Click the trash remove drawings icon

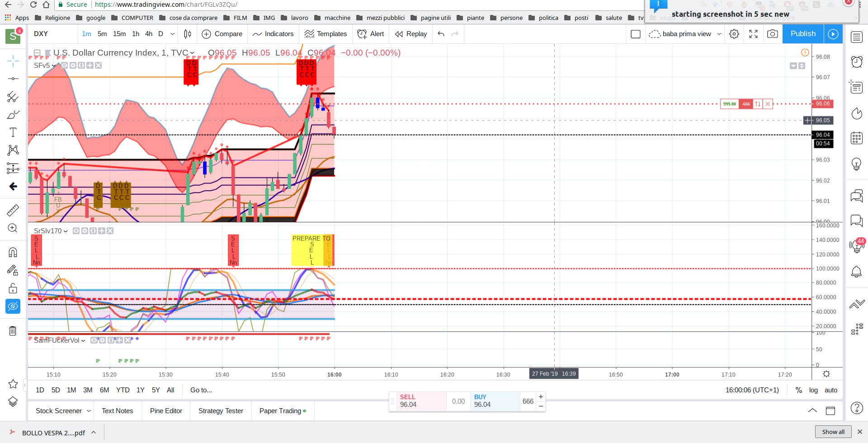13,331
